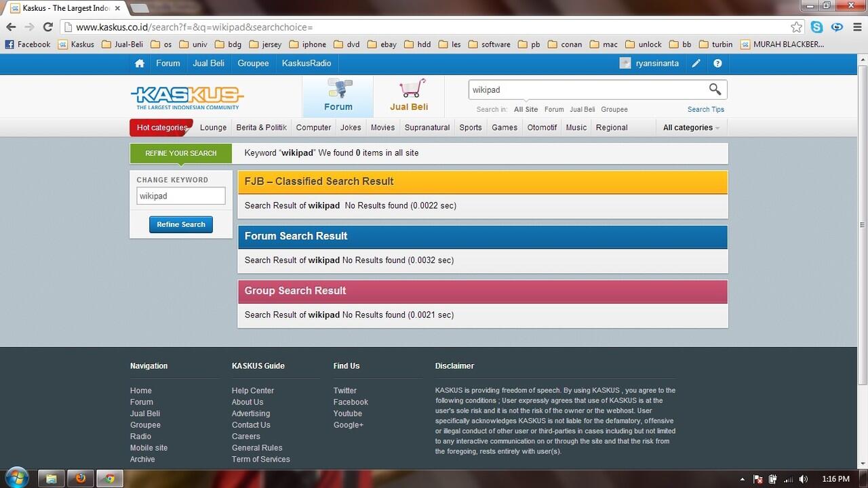Open the Supranatural category
Viewport: 868px width, 488px height.
427,127
